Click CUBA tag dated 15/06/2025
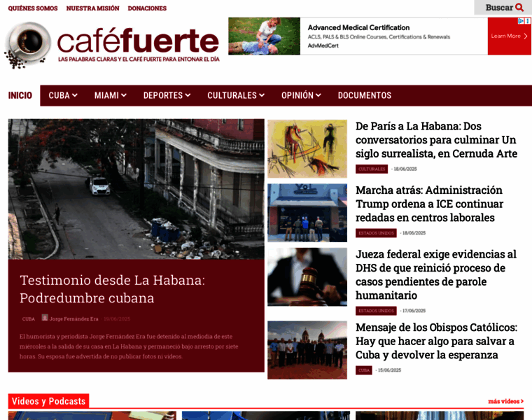Screen dimensions: 532x420 (364, 370)
